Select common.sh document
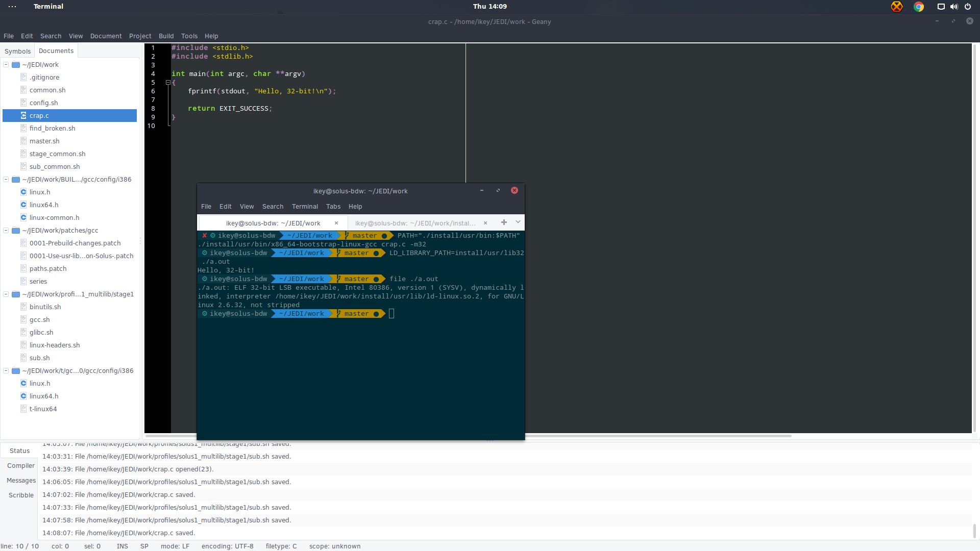The width and height of the screenshot is (980, 551). (47, 90)
